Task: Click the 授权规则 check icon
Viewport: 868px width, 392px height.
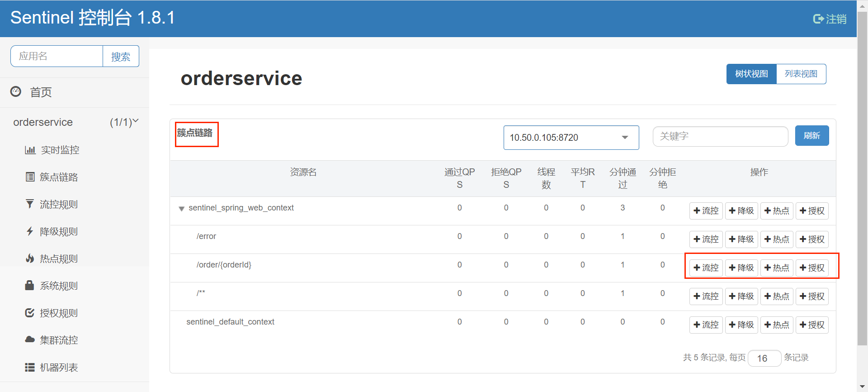Action: tap(30, 313)
